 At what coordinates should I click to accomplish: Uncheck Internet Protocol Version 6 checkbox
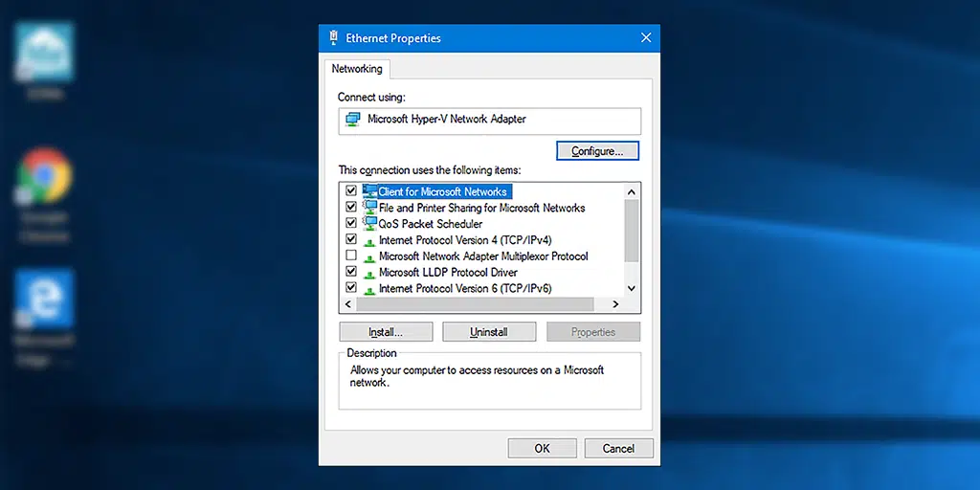351,288
